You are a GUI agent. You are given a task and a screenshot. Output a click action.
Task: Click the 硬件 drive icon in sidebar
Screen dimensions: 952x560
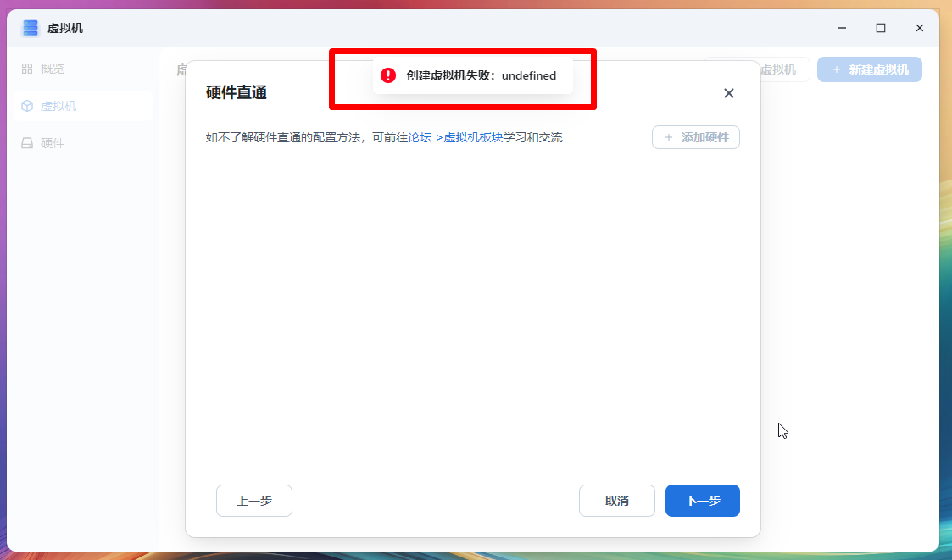[27, 143]
